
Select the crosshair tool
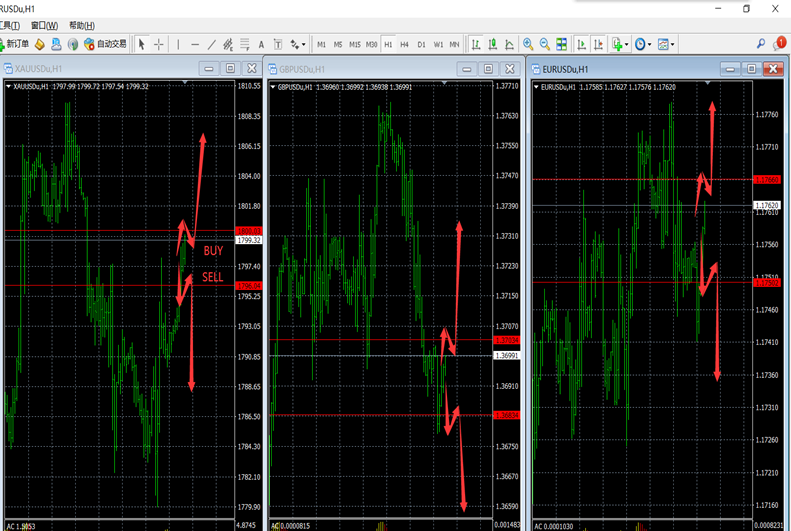tap(158, 44)
